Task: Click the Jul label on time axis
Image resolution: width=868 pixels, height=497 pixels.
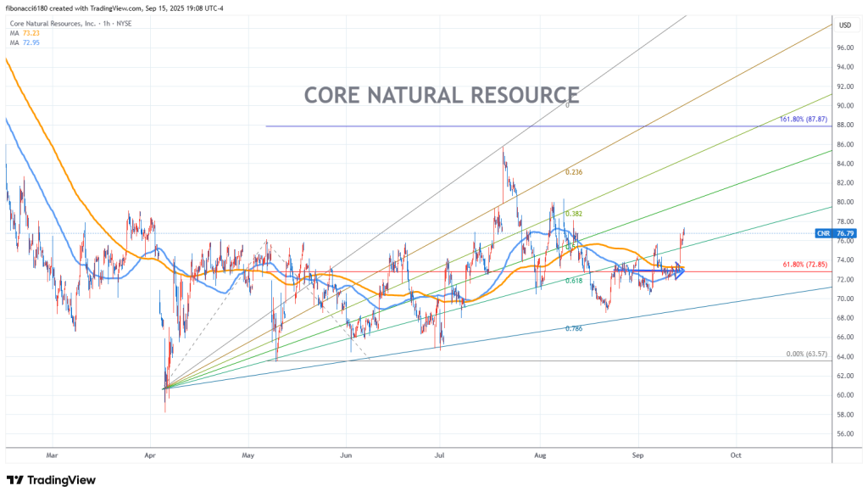Action: coord(440,455)
